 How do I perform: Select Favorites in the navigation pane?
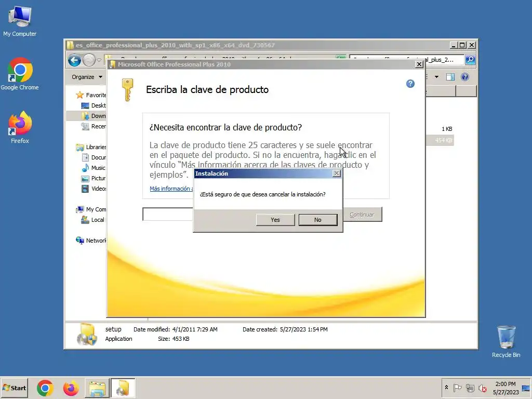tap(91, 95)
